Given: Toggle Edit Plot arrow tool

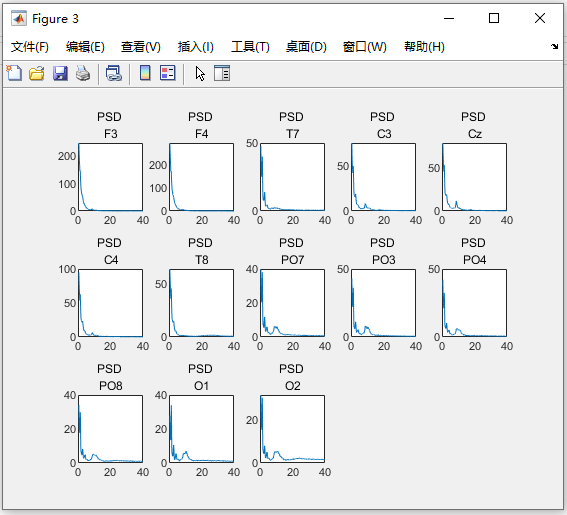Looking at the screenshot, I should pos(200,73).
